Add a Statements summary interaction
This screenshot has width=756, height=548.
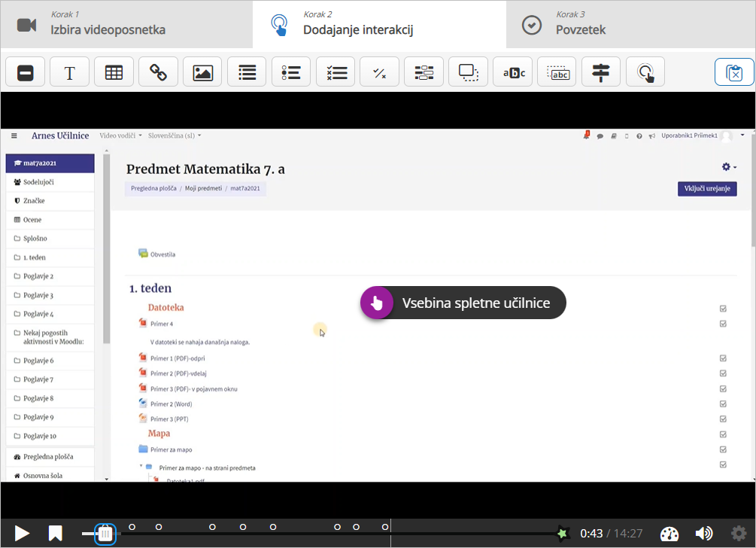click(247, 72)
